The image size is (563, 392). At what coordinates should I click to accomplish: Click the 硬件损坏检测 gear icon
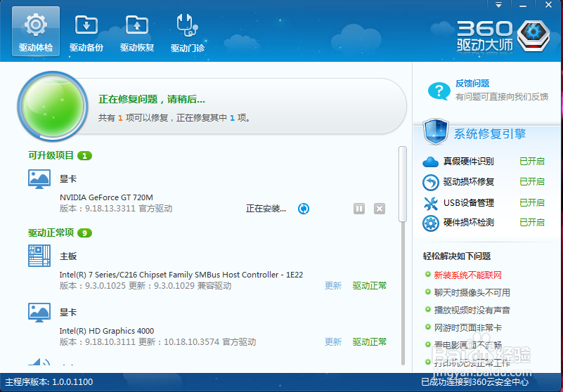pos(430,223)
